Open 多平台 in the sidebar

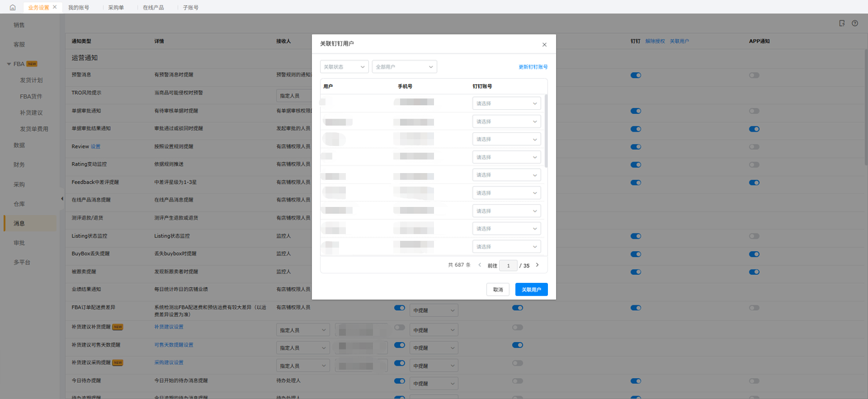click(22, 262)
